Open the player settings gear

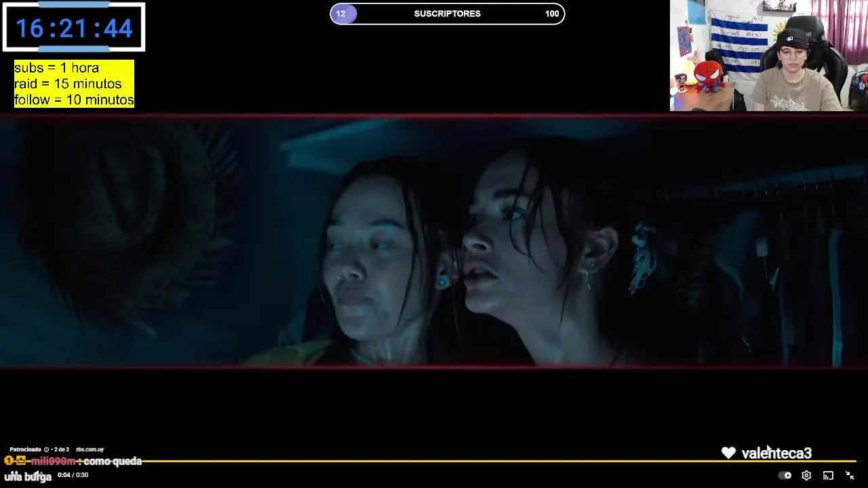[806, 476]
